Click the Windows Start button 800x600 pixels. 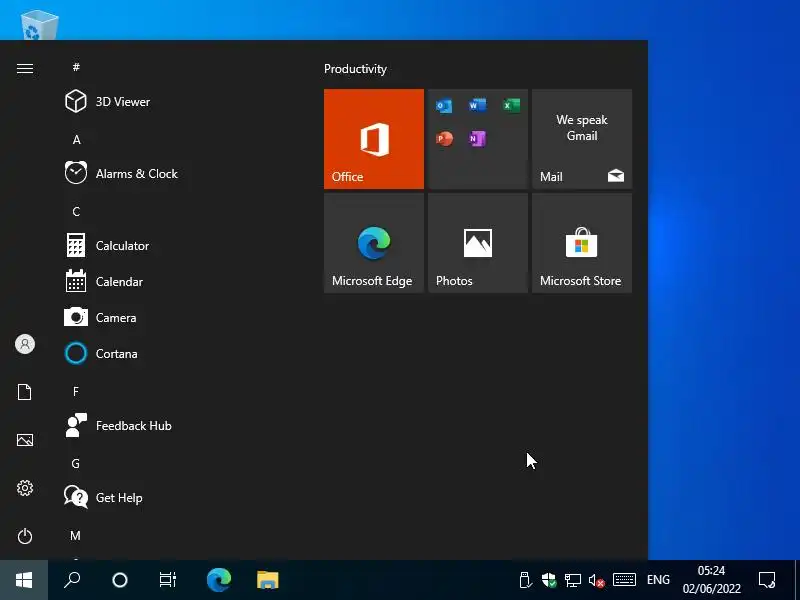pyautogui.click(x=24, y=580)
